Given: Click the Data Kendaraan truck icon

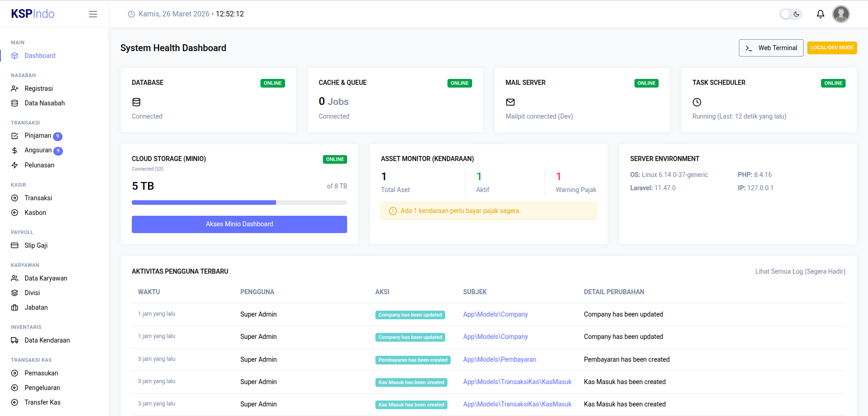Looking at the screenshot, I should point(15,340).
